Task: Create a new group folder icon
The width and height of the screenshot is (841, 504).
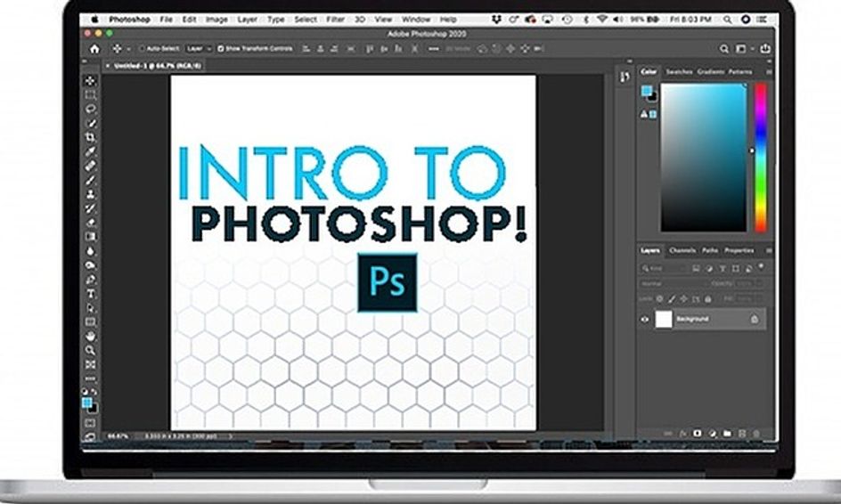Action: [x=727, y=433]
